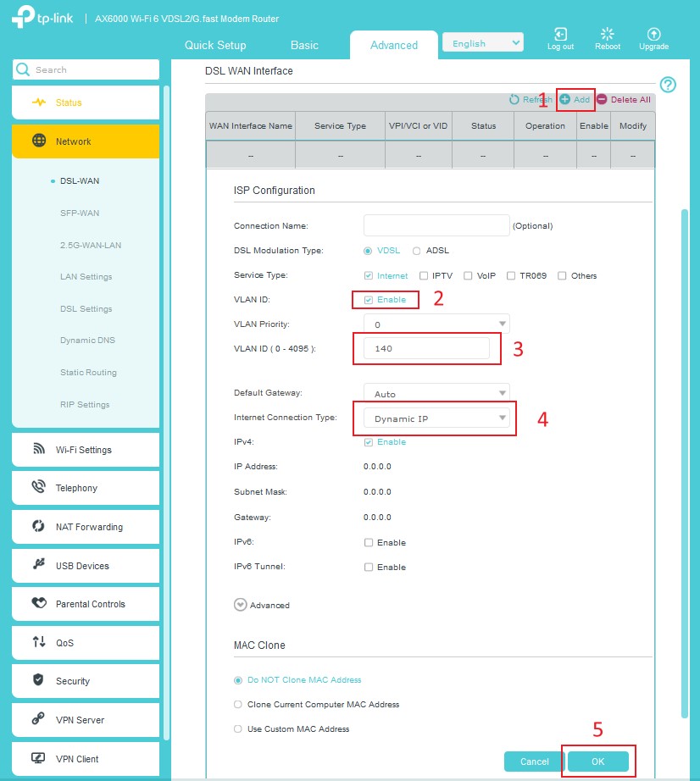Switch to the Quick Setup tab

(215, 45)
